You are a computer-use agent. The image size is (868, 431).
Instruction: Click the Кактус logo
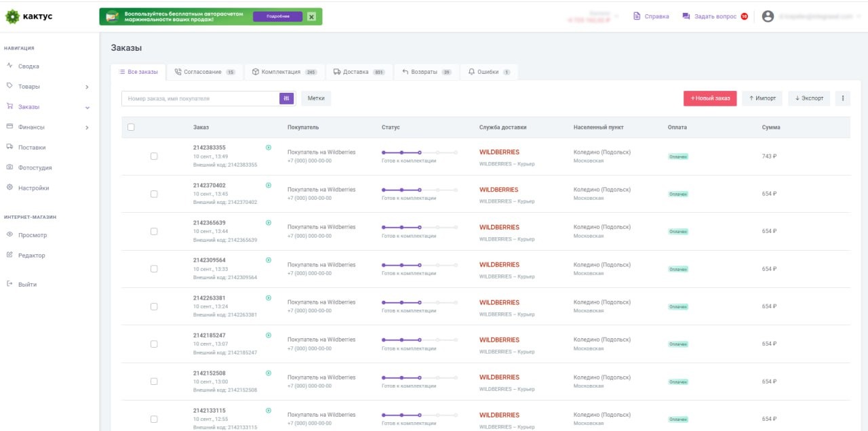coord(28,16)
